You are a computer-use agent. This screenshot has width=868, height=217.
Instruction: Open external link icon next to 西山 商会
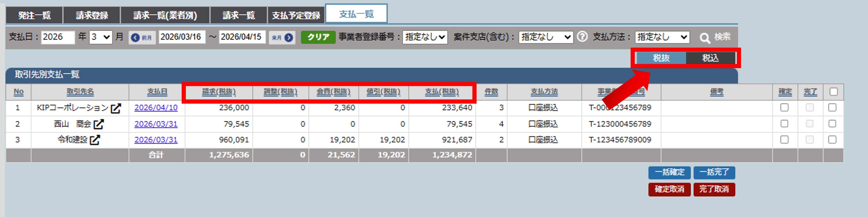(x=99, y=124)
